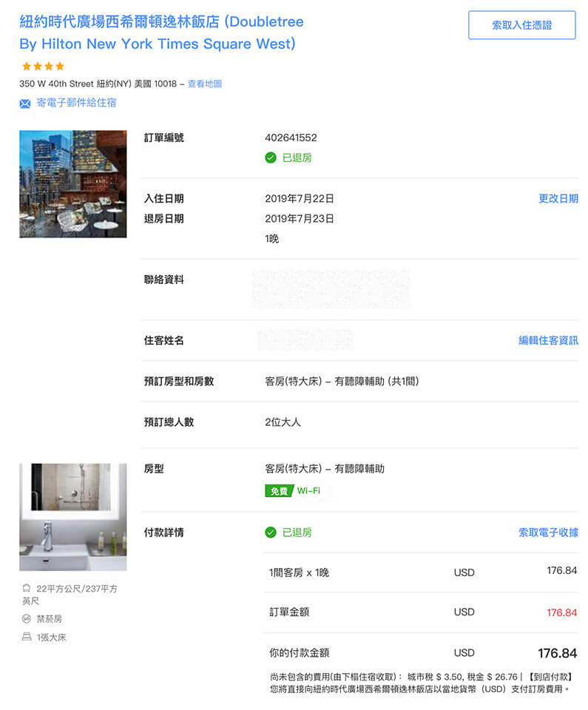This screenshot has height=710, width=588.
Task: Click the 聯絡資料 label
Action: coord(163,280)
